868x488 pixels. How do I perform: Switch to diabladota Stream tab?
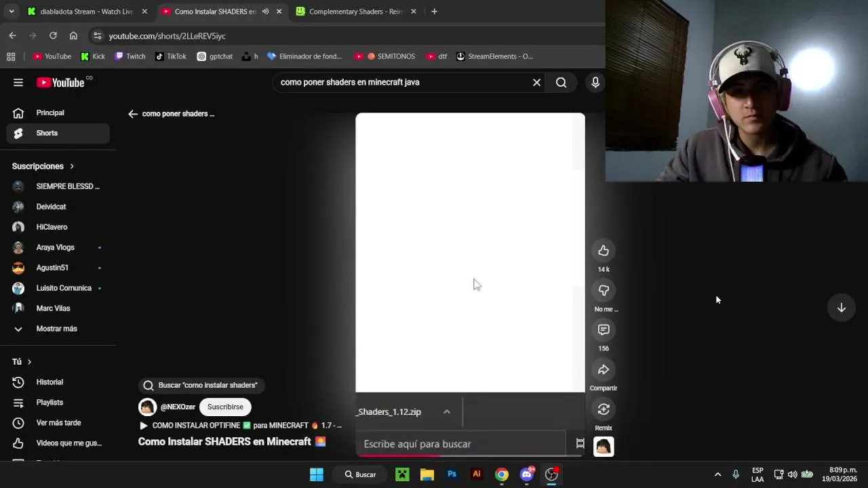(x=87, y=12)
